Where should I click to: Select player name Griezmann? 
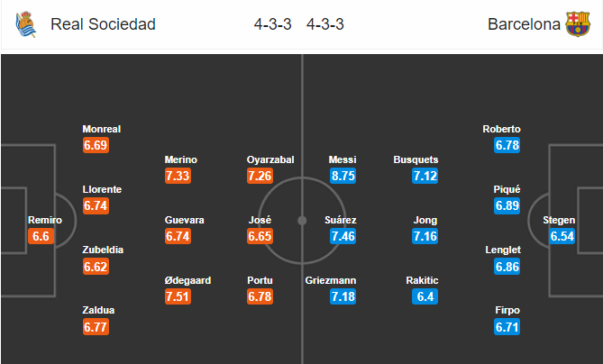pyautogui.click(x=330, y=280)
